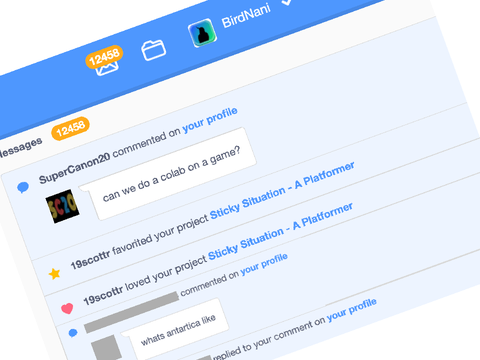This screenshot has height=360, width=480.
Task: Click the 12458 count beside Messages heading
Action: click(x=70, y=129)
